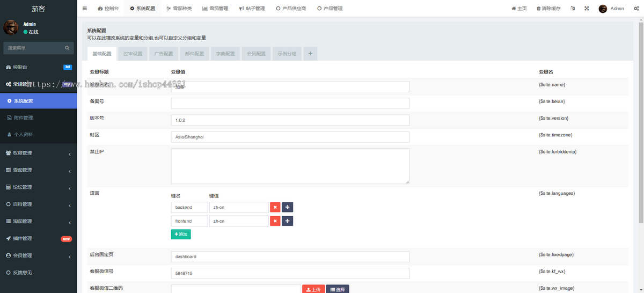The image size is (644, 293).
Task: Open 个人资料 in the sidebar
Action: (39, 134)
